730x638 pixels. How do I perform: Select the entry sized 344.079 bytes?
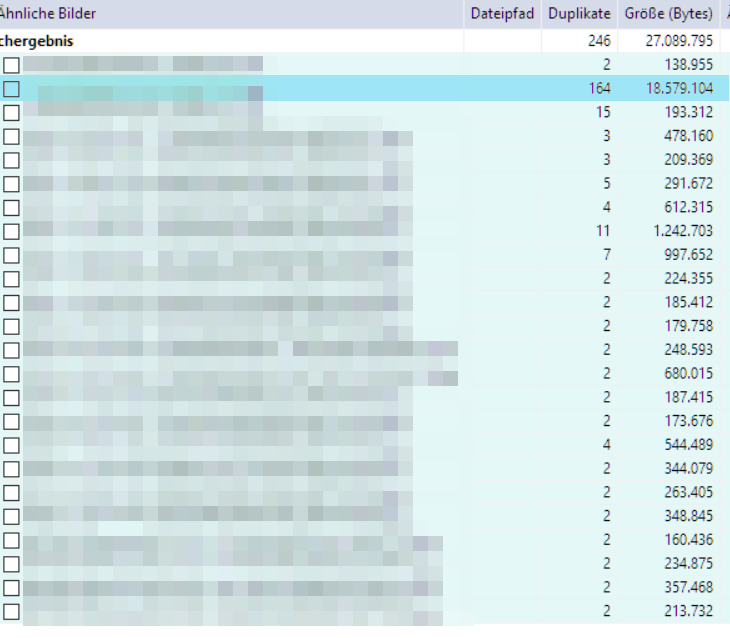[x=688, y=469]
